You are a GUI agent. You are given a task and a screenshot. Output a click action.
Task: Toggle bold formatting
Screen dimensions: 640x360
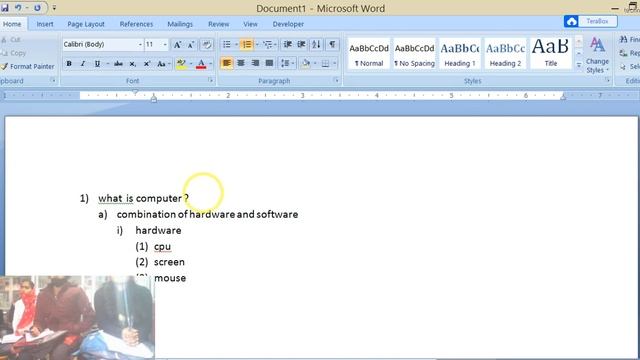(69, 64)
